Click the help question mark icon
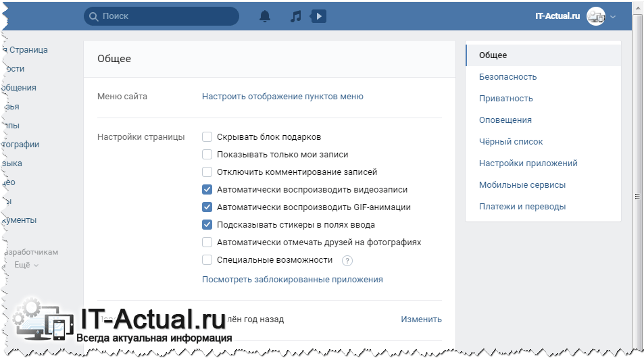 click(347, 261)
